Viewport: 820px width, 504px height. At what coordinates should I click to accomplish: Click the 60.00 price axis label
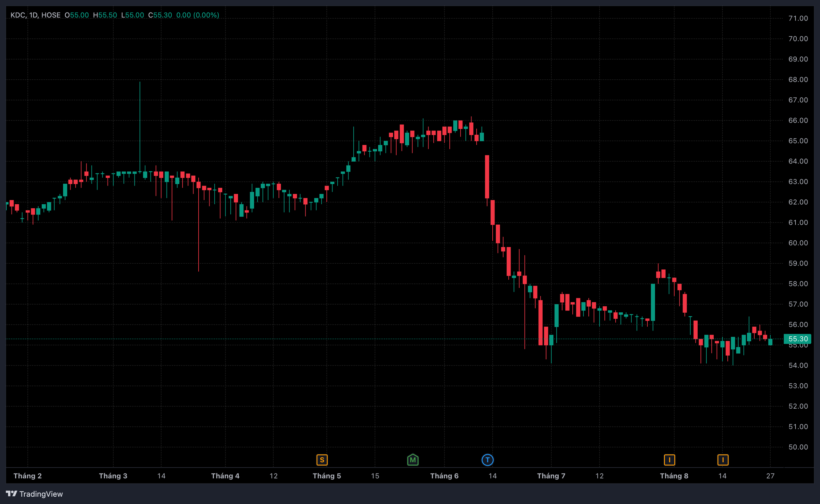click(x=798, y=243)
